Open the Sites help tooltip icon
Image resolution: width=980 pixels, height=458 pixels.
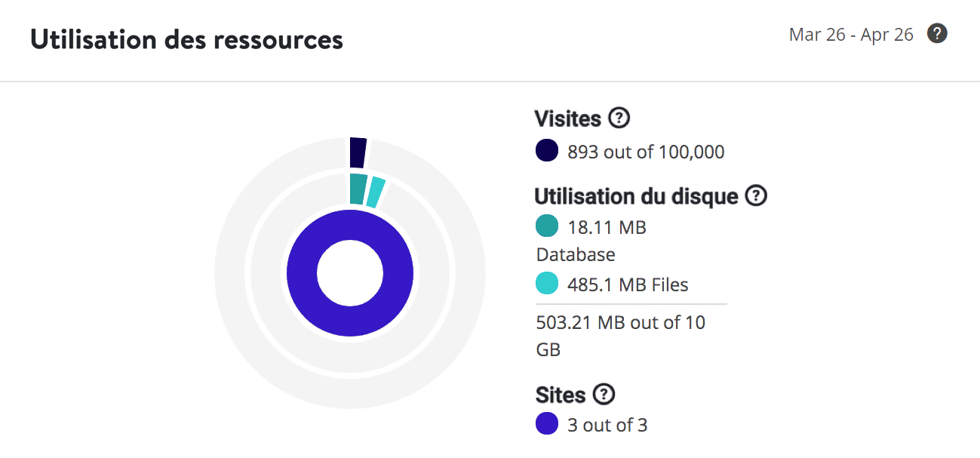(604, 393)
